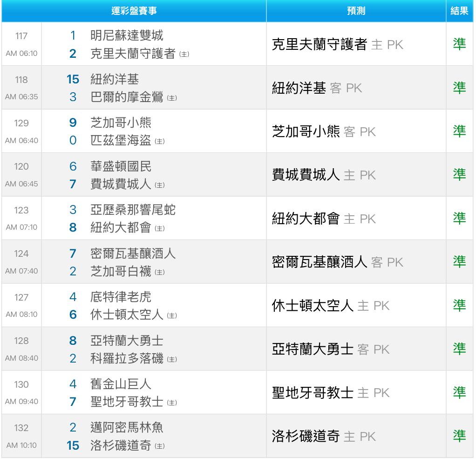Screen dimensions: 476x466
Task: Click team 芝加哥小熊 in the matchup column
Action: pyautogui.click(x=121, y=123)
